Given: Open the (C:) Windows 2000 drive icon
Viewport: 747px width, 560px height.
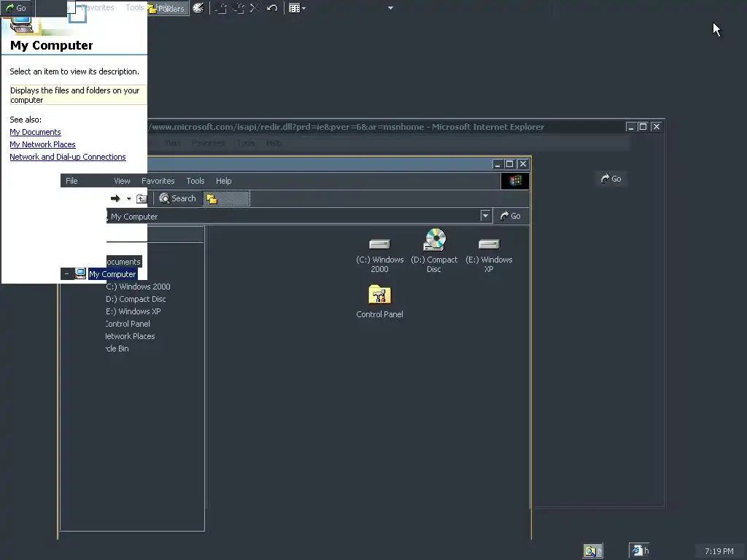Looking at the screenshot, I should coord(379,256).
